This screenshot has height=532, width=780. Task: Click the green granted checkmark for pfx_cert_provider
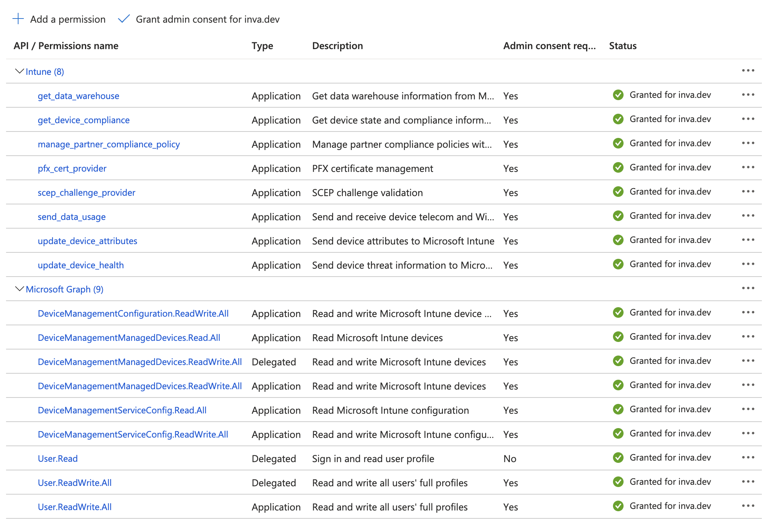tap(618, 167)
